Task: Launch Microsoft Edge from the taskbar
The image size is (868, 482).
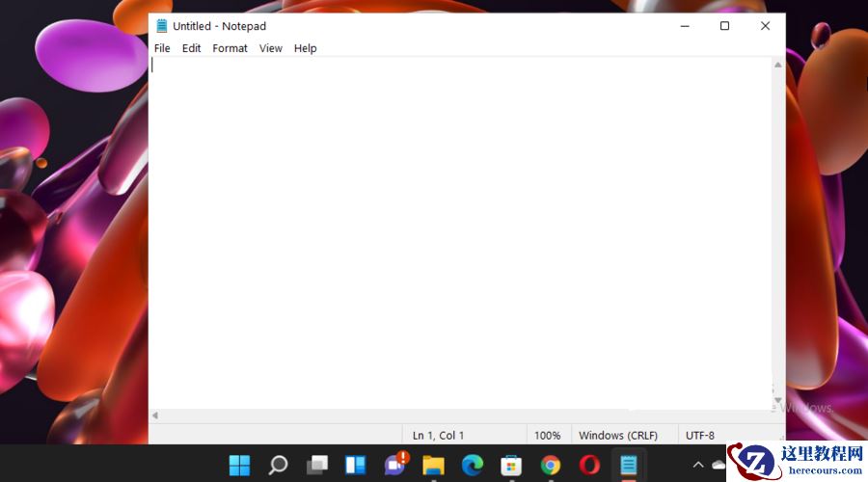Action: [473, 465]
